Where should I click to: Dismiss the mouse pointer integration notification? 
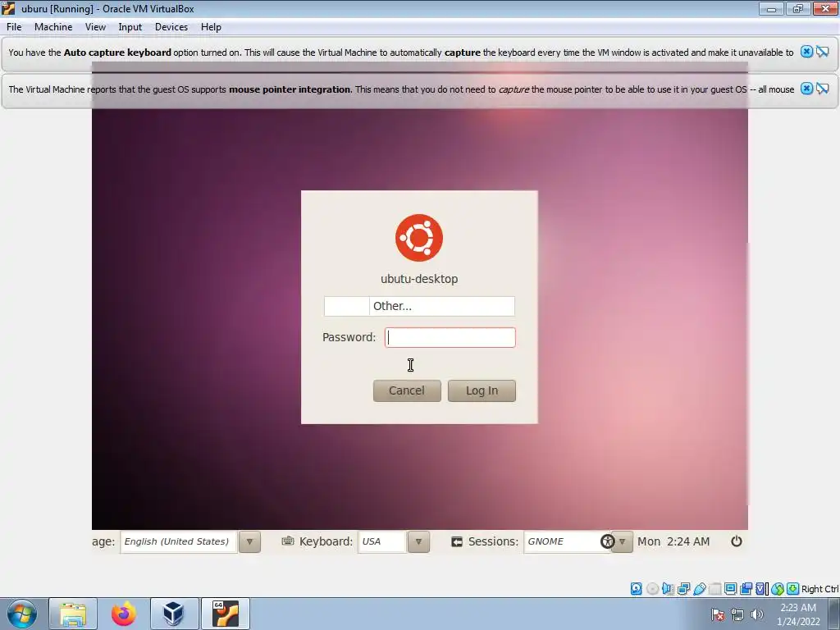pos(806,89)
